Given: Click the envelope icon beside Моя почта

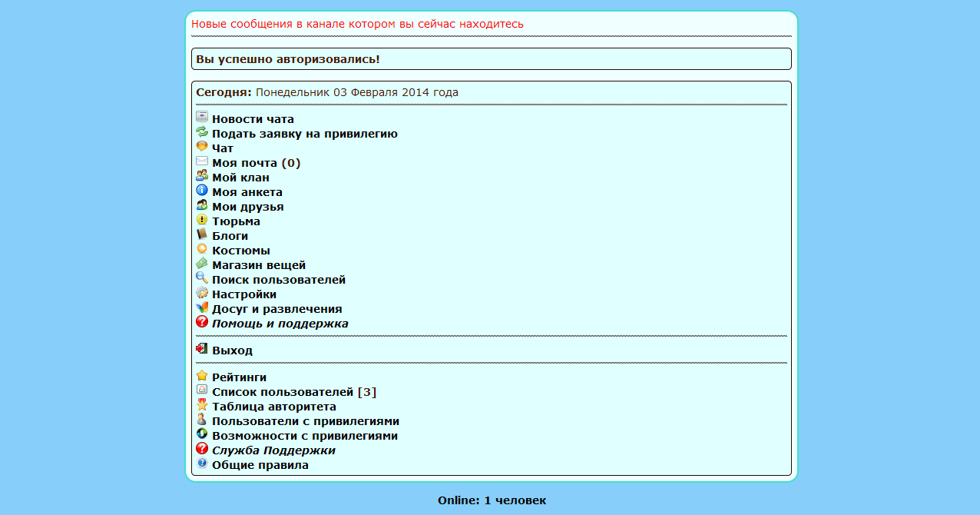Looking at the screenshot, I should 202,161.
